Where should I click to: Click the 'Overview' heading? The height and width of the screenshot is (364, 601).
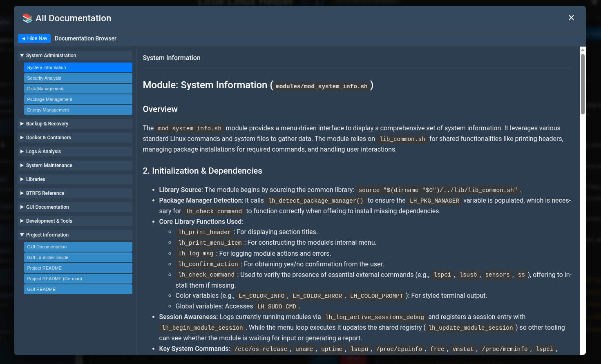click(160, 109)
